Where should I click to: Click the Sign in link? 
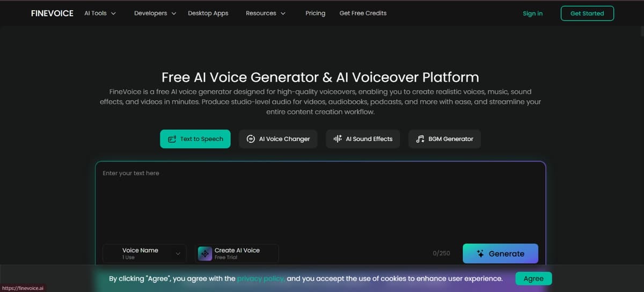pos(532,13)
